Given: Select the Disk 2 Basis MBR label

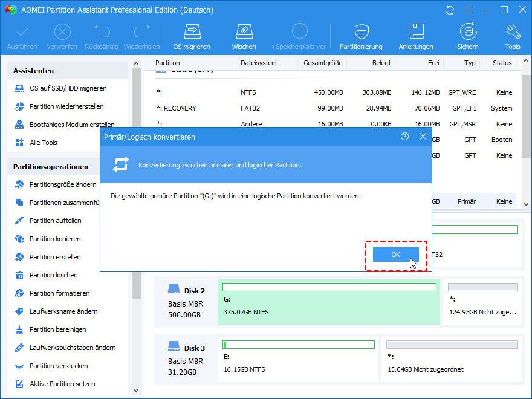Looking at the screenshot, I should (x=186, y=302).
